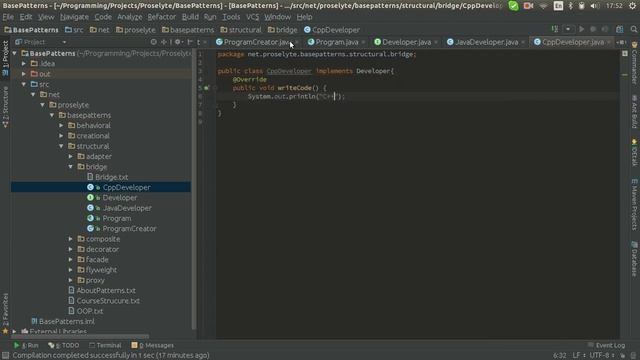This screenshot has height=360, width=640.
Task: Collapse the structural package
Action: tap(62, 146)
